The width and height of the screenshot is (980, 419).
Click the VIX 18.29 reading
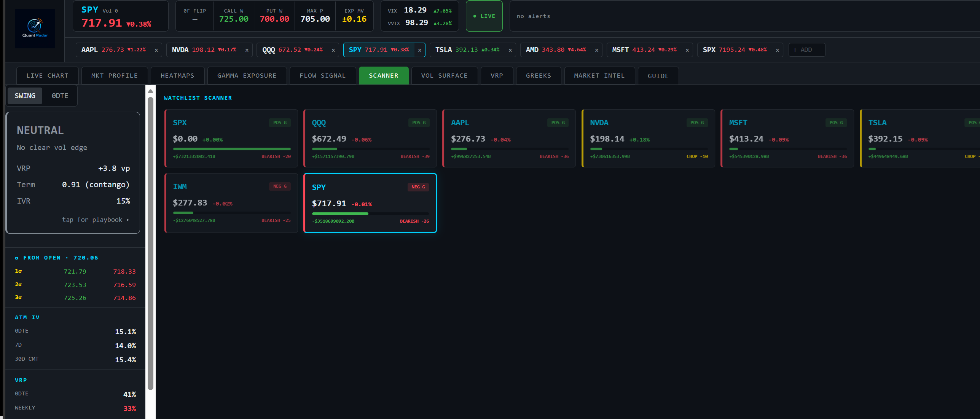[415, 10]
